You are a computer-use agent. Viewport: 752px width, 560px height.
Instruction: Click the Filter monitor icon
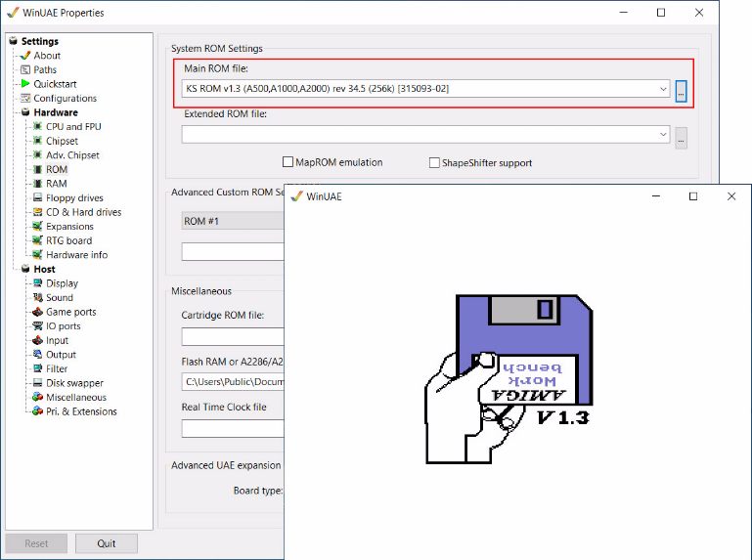pyautogui.click(x=37, y=368)
